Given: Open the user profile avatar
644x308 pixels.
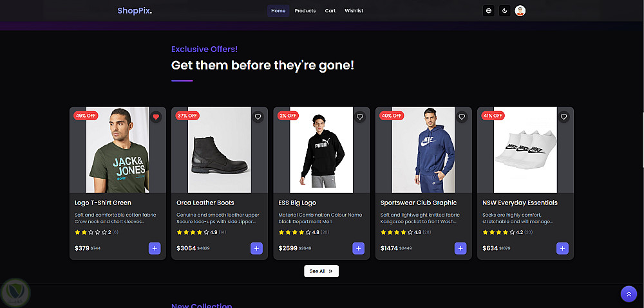Looking at the screenshot, I should click(520, 10).
